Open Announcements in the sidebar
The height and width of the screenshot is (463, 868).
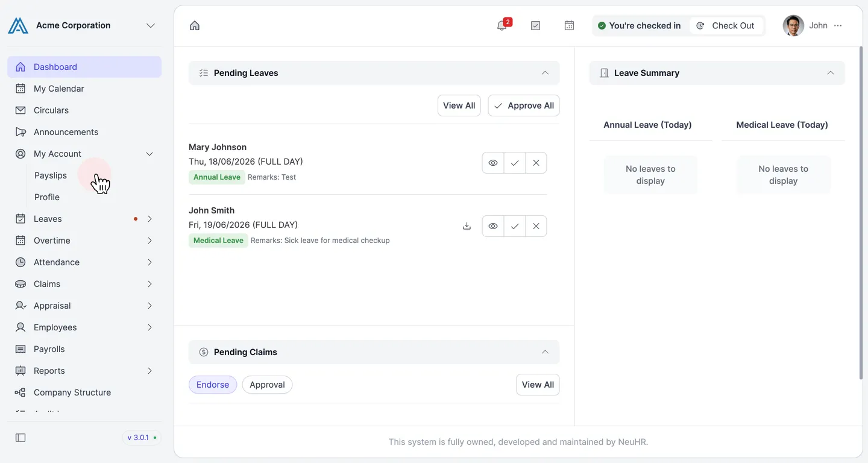(84, 132)
